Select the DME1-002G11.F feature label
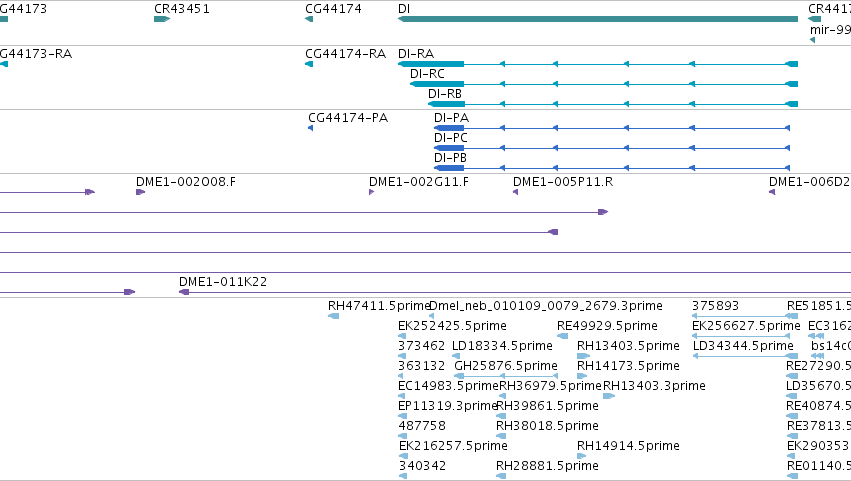The image size is (851, 481). coord(419,182)
